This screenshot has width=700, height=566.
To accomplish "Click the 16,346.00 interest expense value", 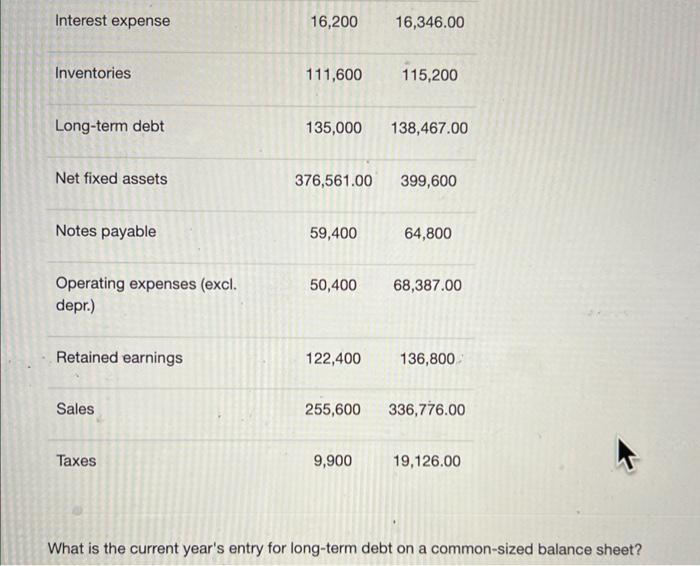I will pos(429,22).
